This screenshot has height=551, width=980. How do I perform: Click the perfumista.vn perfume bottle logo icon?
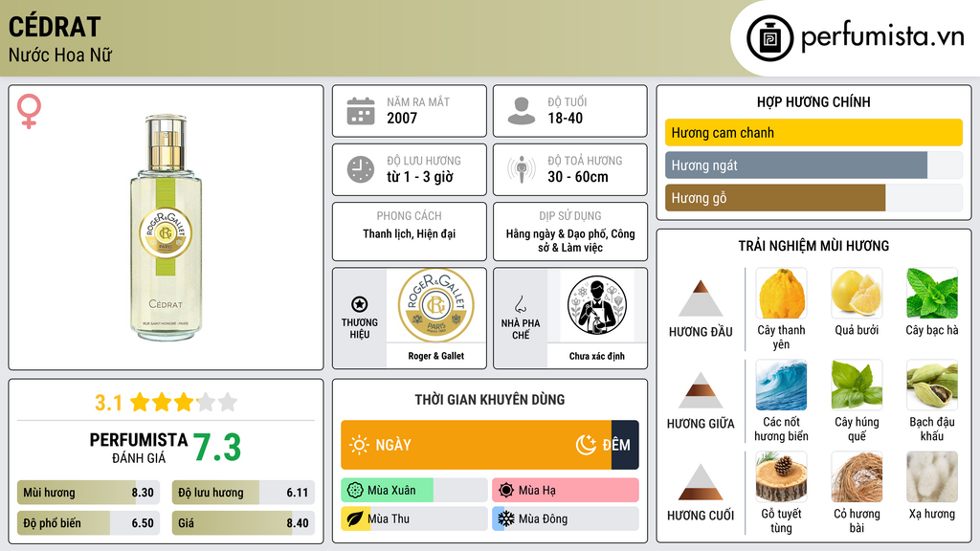coord(769,38)
